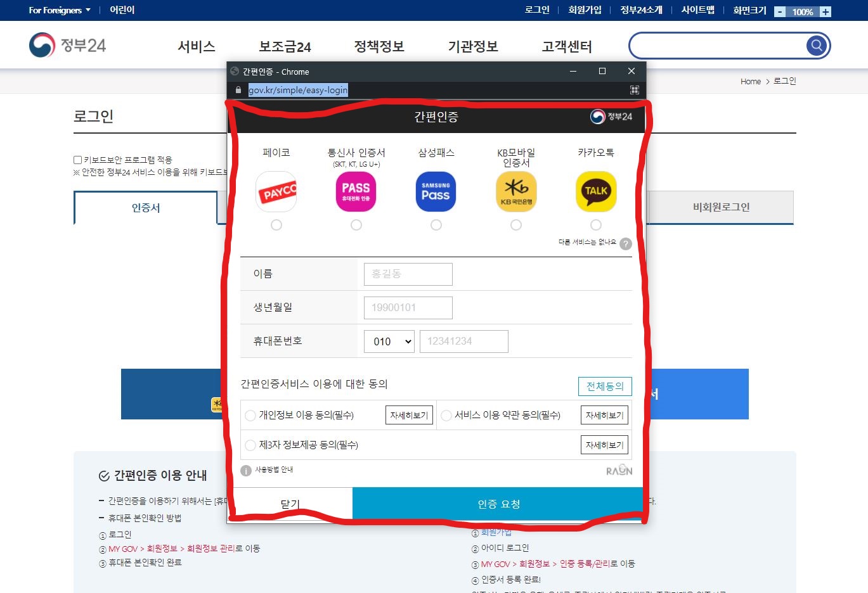This screenshot has height=593, width=868.
Task: Select the radio button under 삼성패스
Action: pos(436,225)
